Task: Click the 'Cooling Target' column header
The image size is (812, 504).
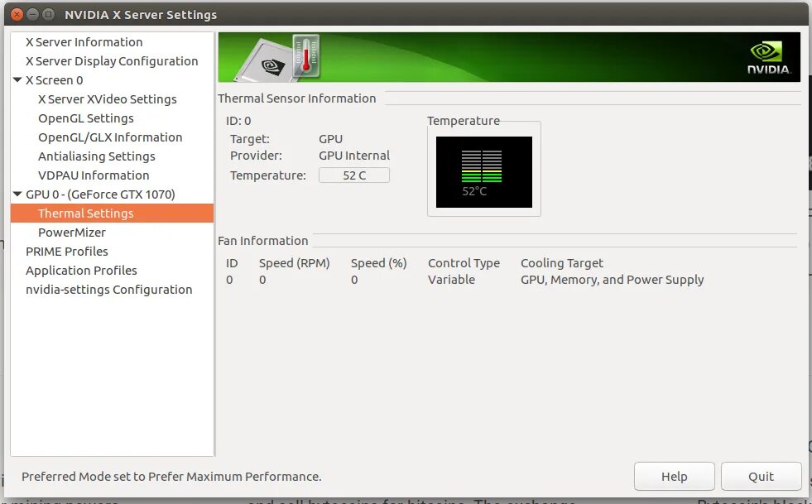Action: click(x=562, y=263)
